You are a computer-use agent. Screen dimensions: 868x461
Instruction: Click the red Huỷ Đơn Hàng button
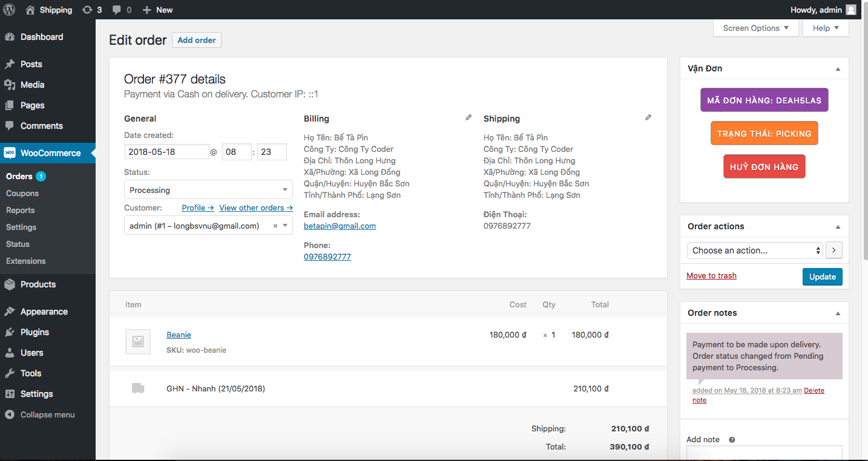764,167
